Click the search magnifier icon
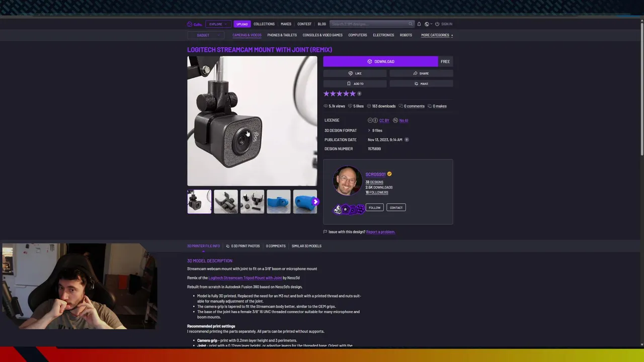The image size is (644, 362). pos(411,24)
